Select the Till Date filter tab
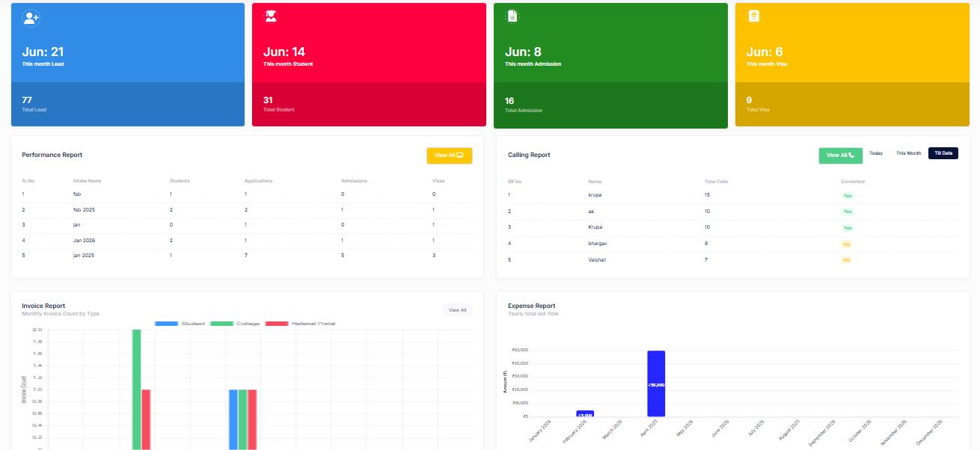The width and height of the screenshot is (980, 450). tap(943, 153)
